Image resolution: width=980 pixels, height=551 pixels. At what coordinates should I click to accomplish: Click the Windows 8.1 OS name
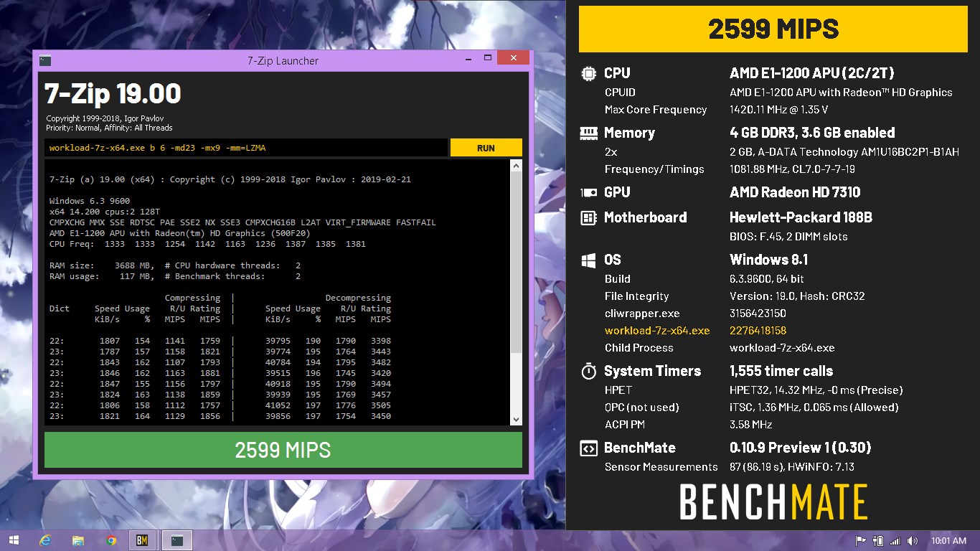(768, 260)
